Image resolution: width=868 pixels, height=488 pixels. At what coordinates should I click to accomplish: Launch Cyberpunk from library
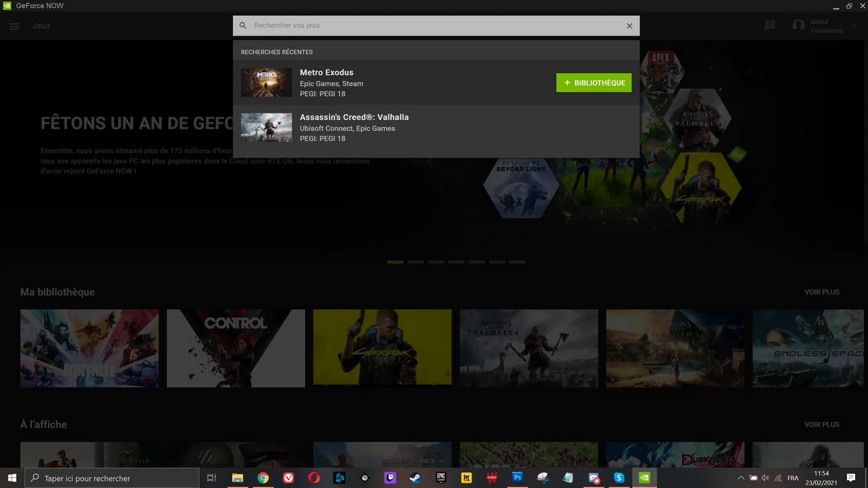382,348
